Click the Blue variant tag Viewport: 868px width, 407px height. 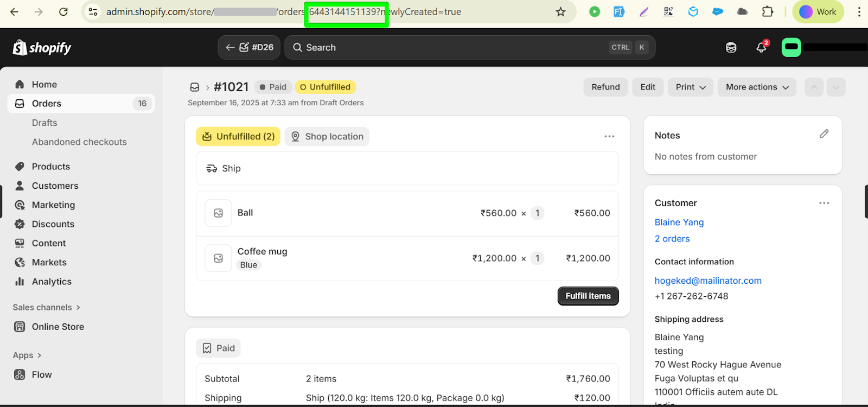tap(249, 265)
